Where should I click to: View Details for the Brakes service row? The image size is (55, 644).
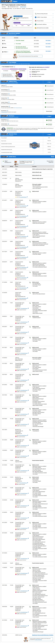point(48,47)
